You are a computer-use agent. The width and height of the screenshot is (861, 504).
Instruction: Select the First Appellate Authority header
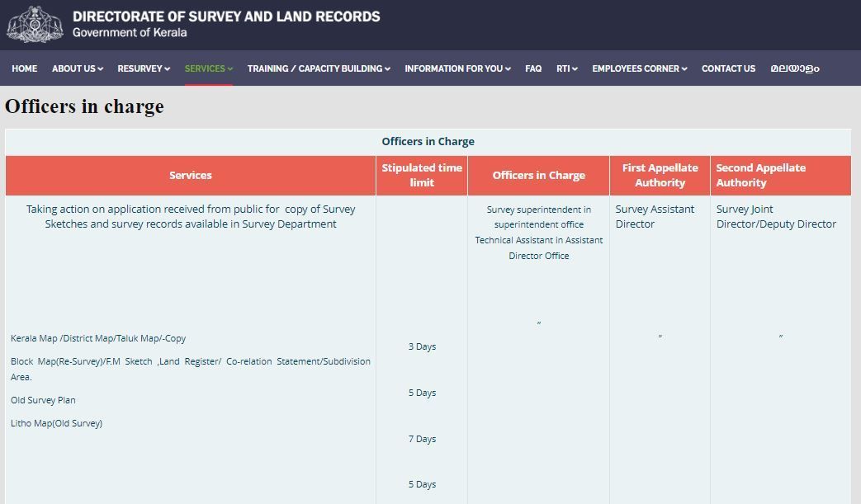coord(660,175)
